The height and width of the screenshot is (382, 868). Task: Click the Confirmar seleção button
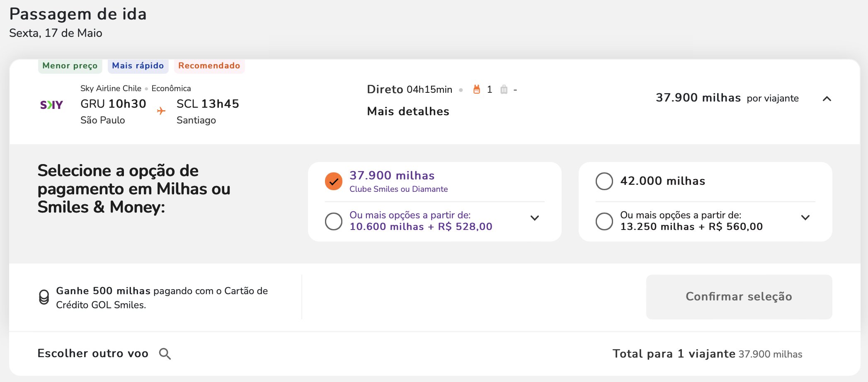coord(739,297)
